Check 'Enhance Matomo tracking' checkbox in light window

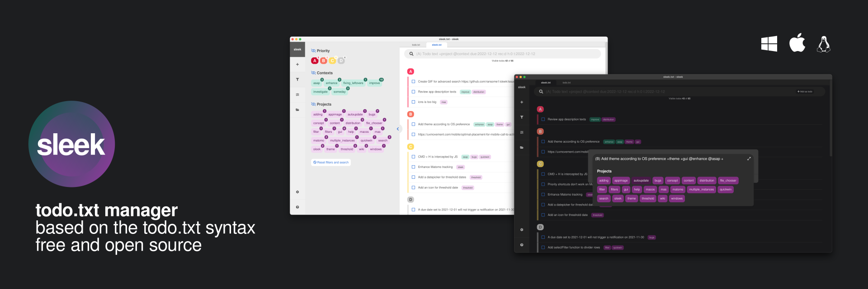point(413,167)
